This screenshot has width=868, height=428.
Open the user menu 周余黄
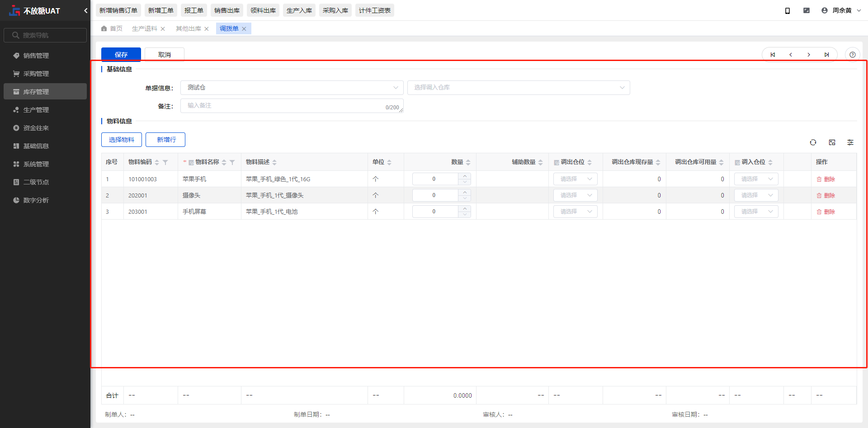tap(841, 10)
